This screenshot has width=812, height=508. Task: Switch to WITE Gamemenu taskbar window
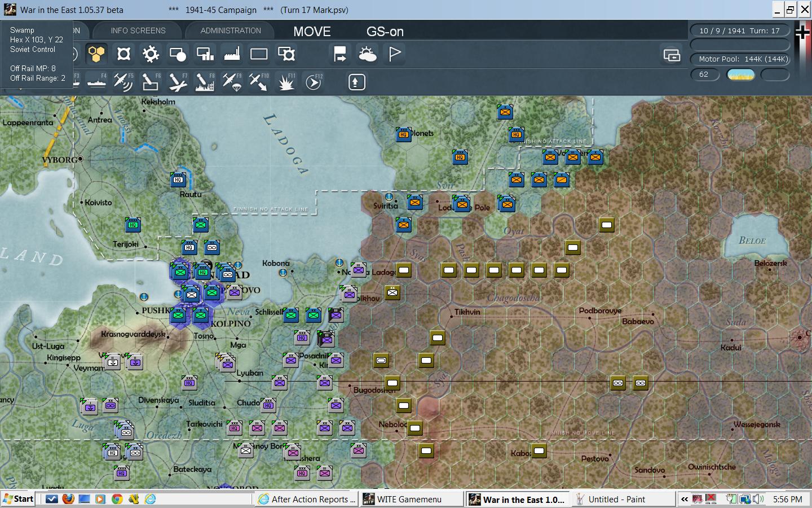[x=411, y=499]
